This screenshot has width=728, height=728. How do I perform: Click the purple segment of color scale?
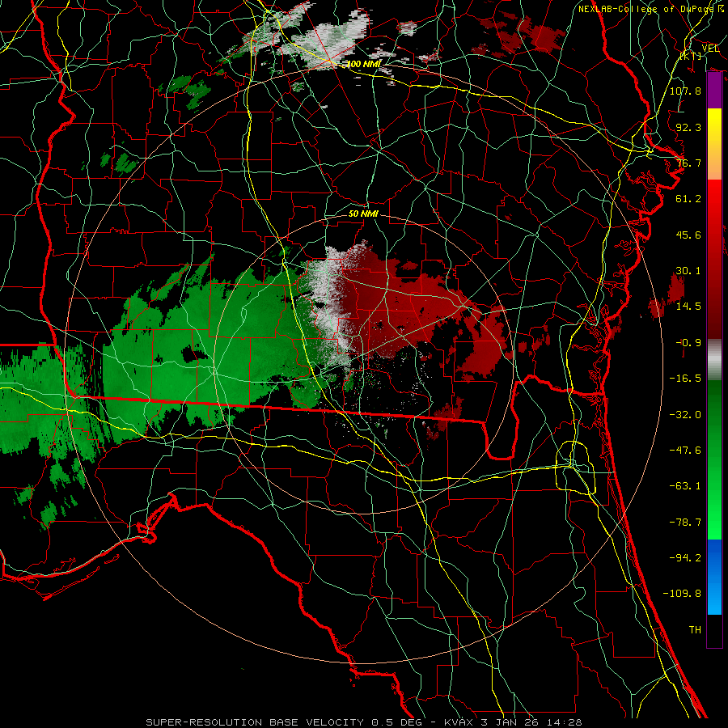(x=714, y=91)
